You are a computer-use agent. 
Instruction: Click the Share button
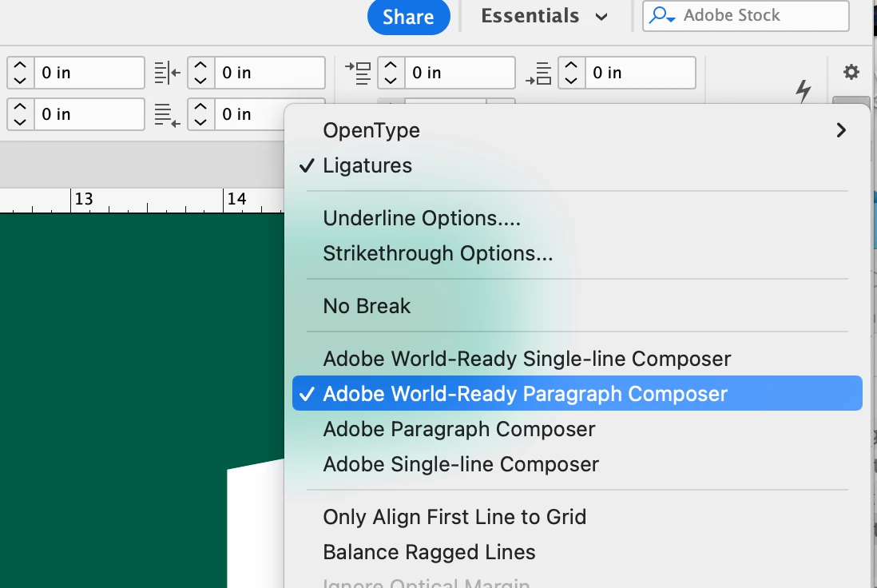[x=408, y=17]
